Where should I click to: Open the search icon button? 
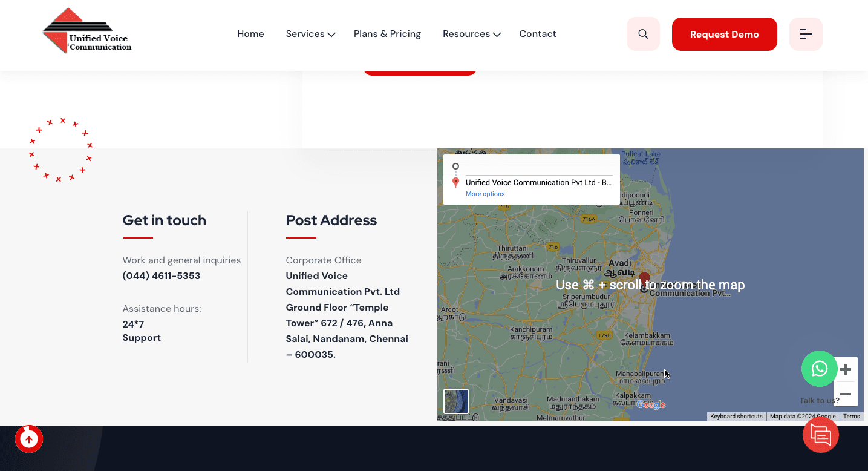[643, 34]
